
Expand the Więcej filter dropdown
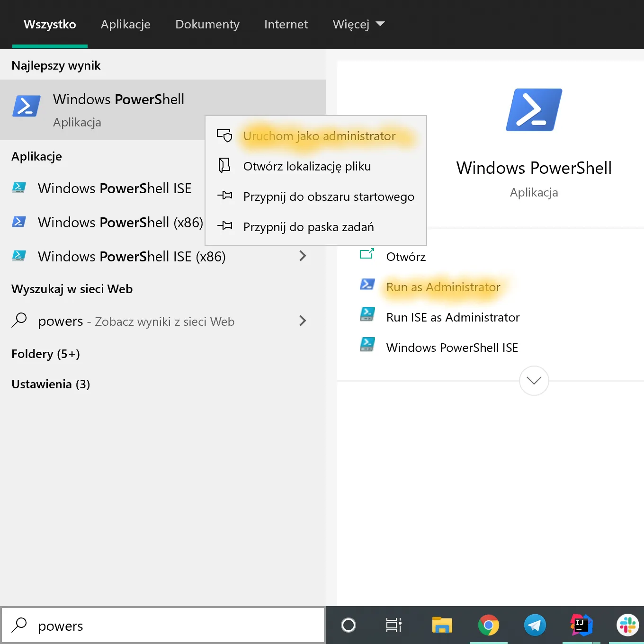[359, 24]
